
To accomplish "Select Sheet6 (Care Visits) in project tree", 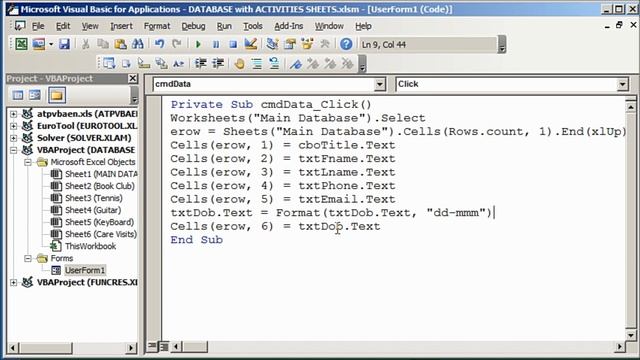I will click(101, 234).
